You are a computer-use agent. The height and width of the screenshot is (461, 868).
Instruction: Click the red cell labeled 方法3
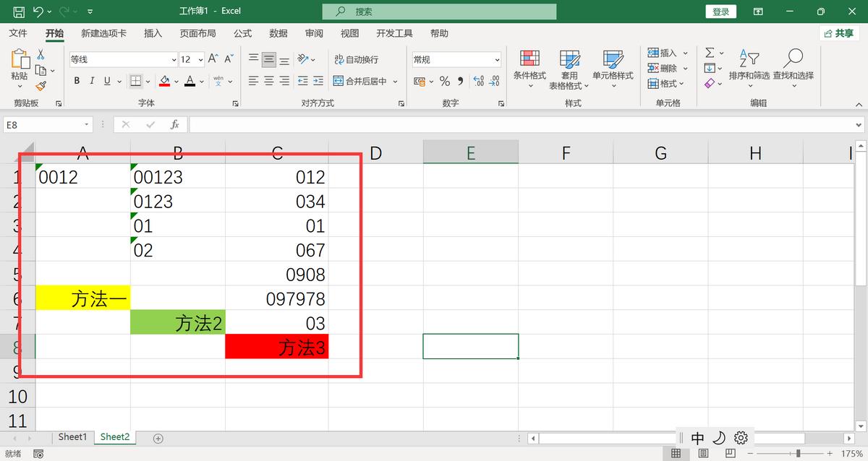[277, 347]
